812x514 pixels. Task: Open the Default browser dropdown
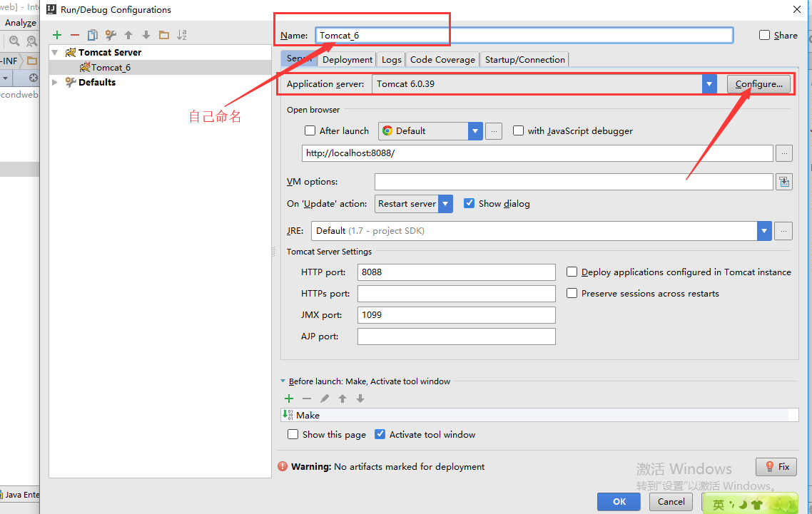point(475,131)
